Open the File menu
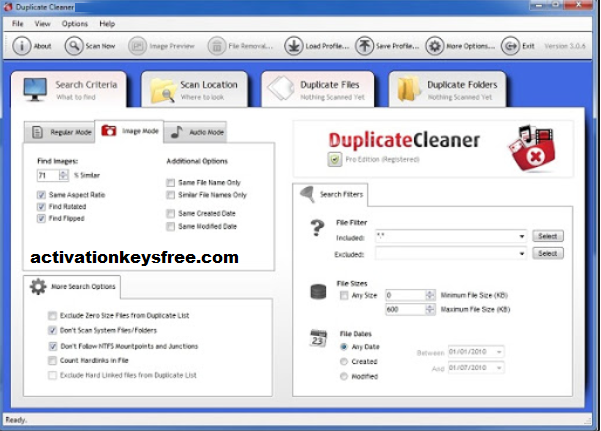 click(x=18, y=24)
